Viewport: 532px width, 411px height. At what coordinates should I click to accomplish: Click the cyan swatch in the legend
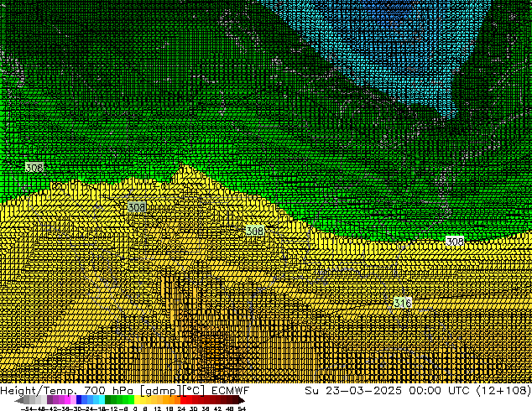[102, 400]
